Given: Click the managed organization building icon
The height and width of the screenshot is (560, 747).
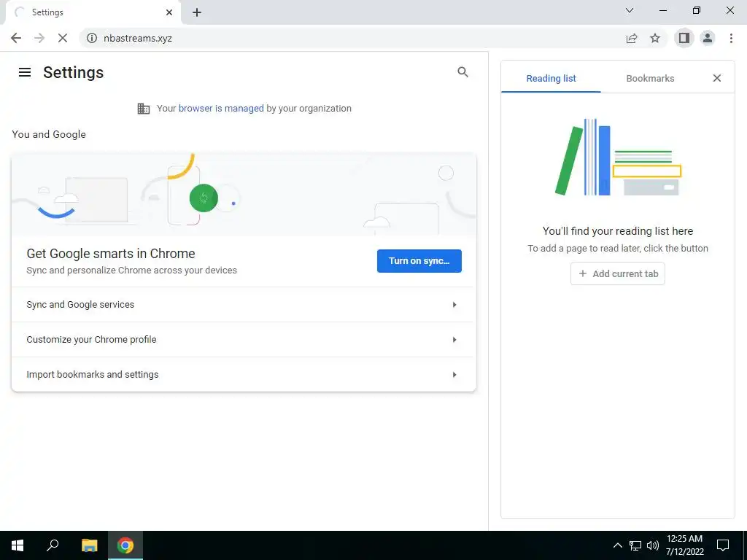Looking at the screenshot, I should [x=144, y=109].
